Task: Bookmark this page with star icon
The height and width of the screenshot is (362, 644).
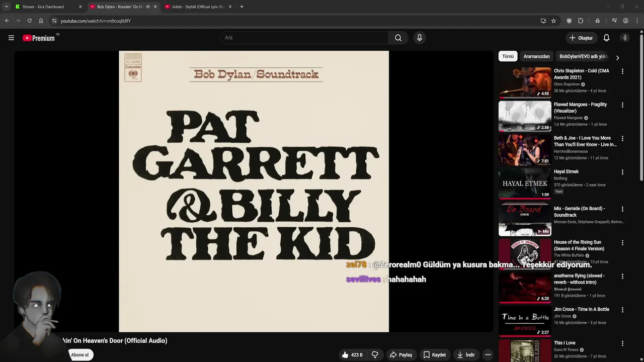Action: point(553,21)
